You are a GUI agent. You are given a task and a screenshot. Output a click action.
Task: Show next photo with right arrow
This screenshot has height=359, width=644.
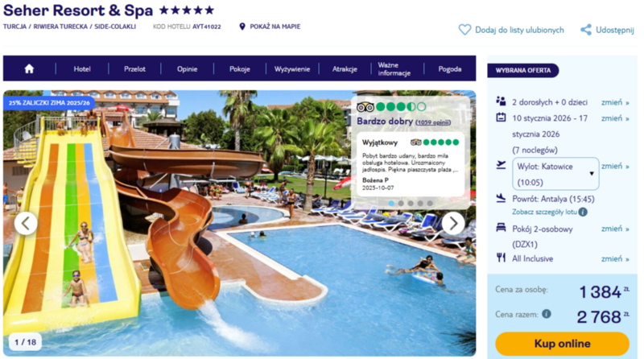coord(453,223)
